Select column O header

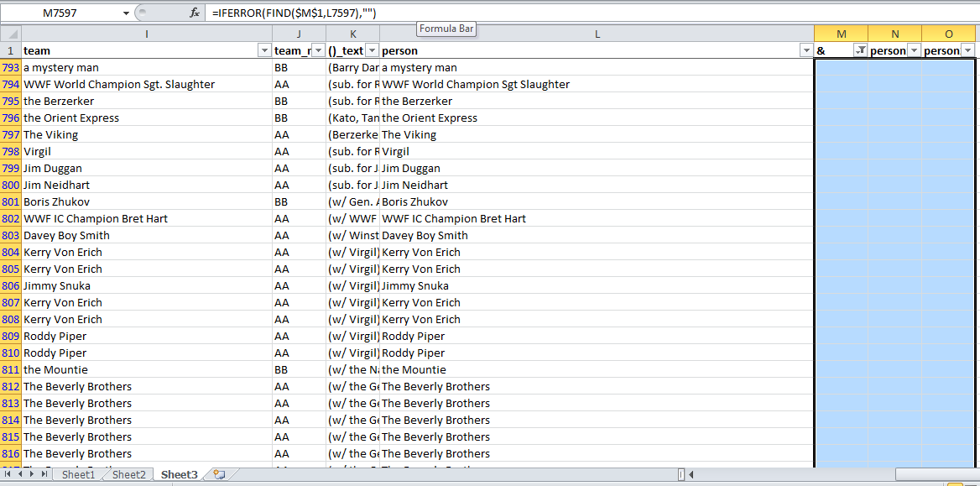pyautogui.click(x=949, y=34)
